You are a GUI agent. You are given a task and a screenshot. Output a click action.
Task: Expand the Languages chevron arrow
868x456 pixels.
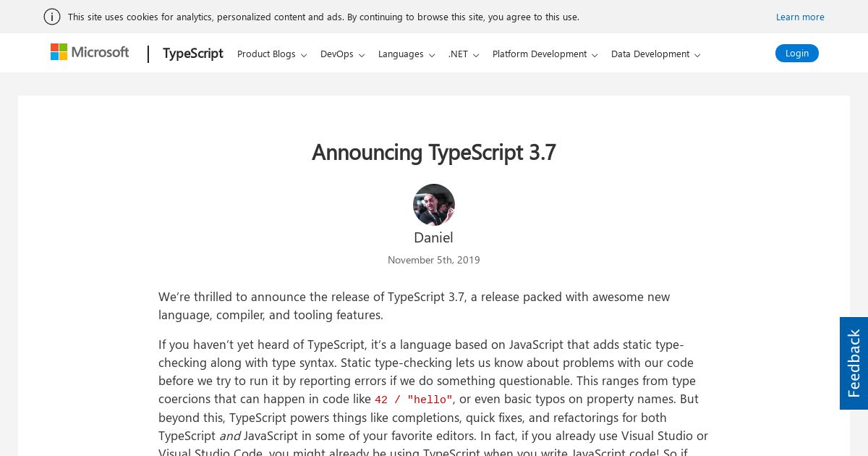point(432,55)
